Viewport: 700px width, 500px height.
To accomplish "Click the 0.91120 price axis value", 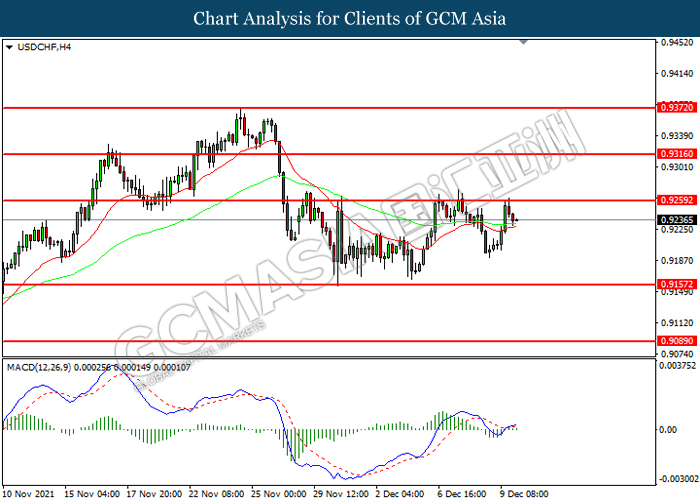I will coord(677,323).
